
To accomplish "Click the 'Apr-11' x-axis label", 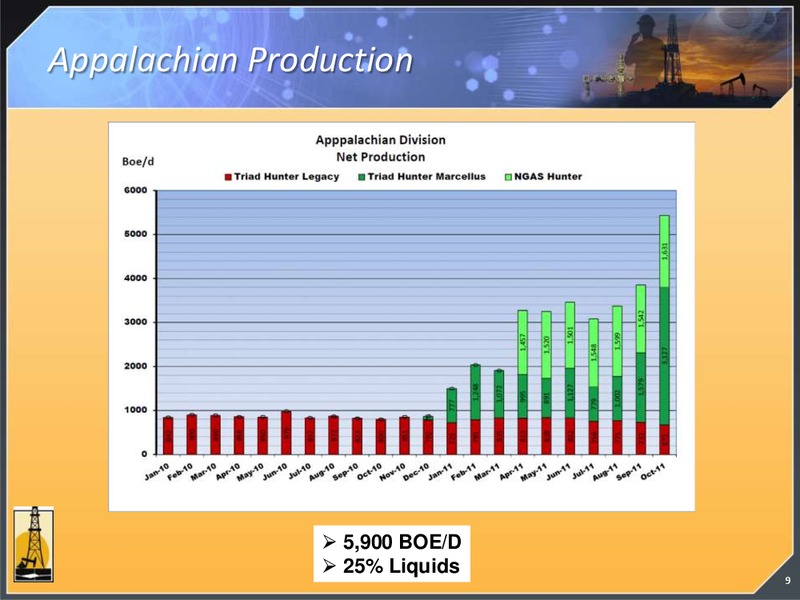I will 511,471.
